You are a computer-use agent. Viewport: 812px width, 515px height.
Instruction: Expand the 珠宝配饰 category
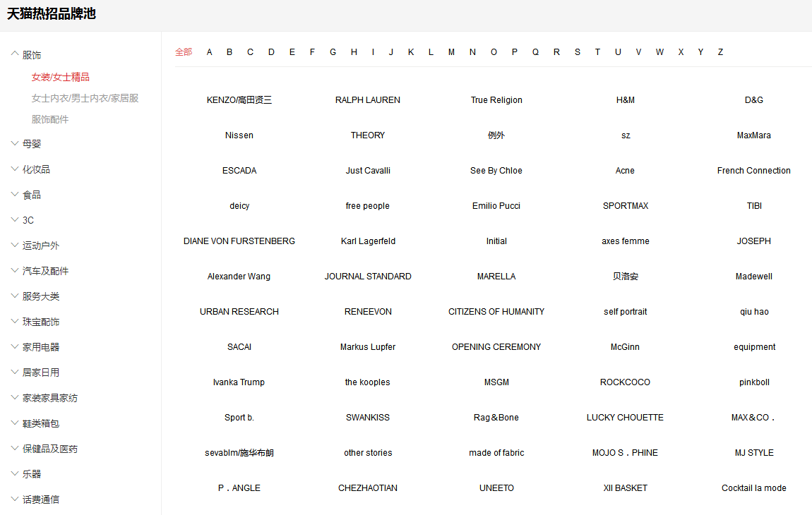40,322
